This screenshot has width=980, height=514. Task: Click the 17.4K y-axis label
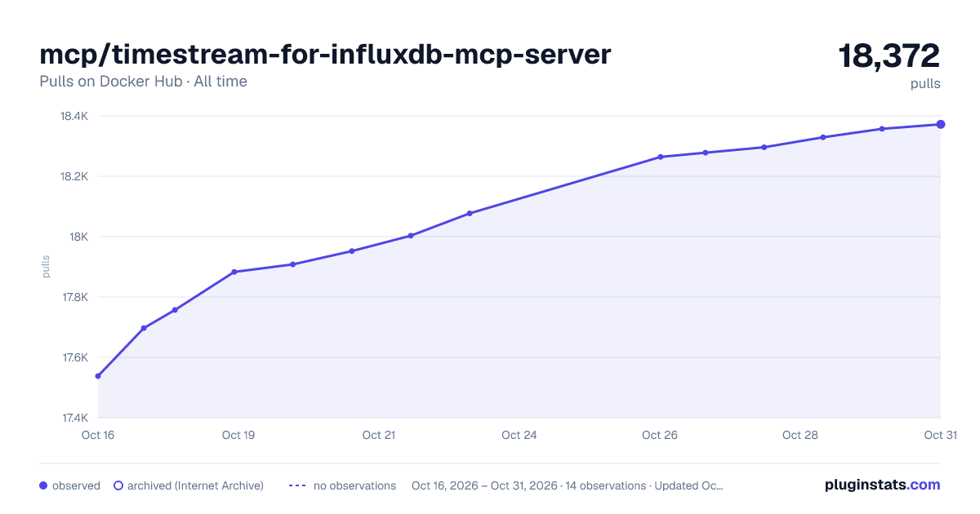74,418
